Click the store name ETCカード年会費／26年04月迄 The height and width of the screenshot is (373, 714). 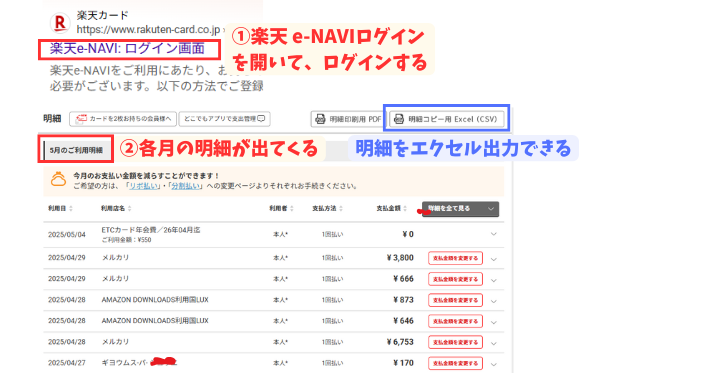coord(151,230)
